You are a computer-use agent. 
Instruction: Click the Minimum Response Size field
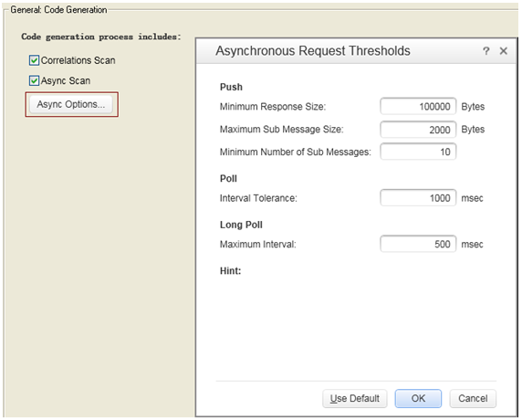pos(418,107)
